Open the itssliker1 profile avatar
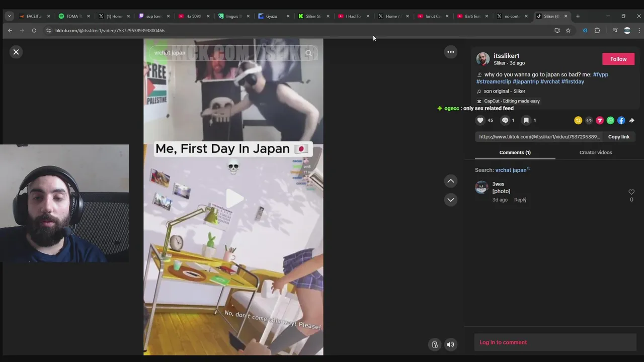 (483, 59)
